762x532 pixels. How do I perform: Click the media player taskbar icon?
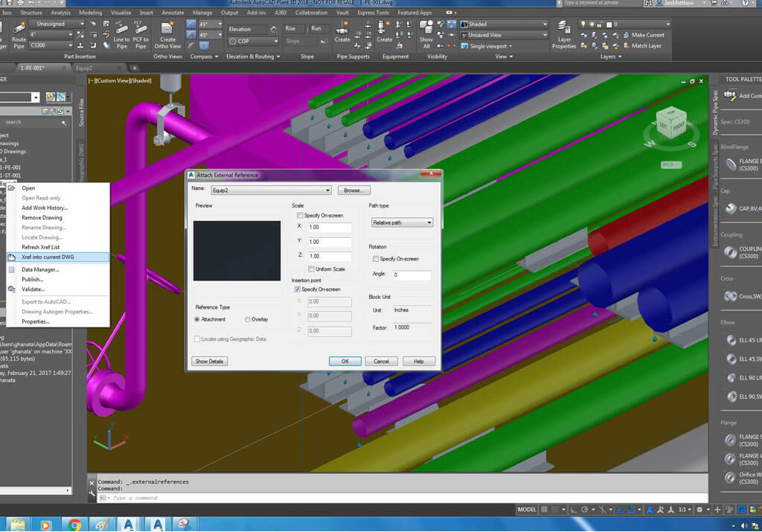[45, 525]
